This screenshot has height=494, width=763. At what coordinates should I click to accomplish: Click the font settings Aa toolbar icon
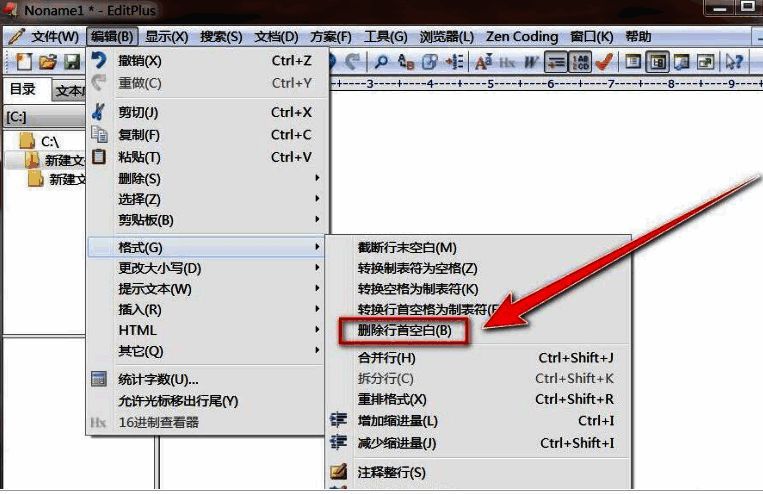click(x=484, y=62)
